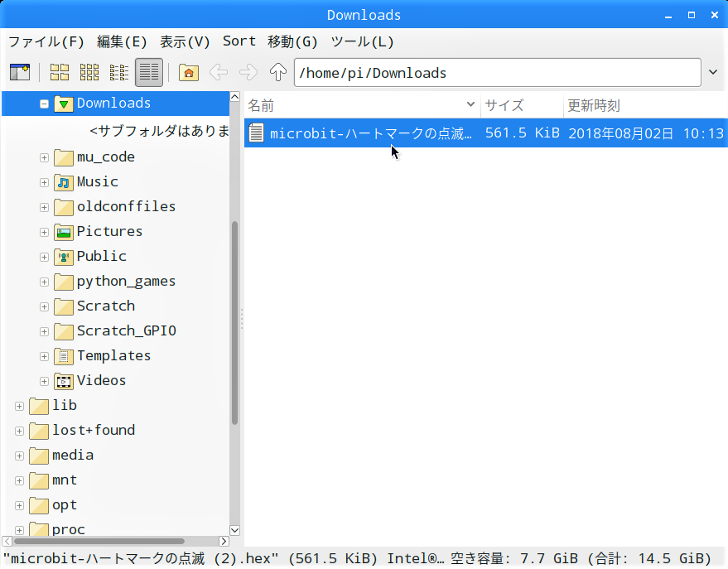Open the 編集(E) menu

(122, 41)
